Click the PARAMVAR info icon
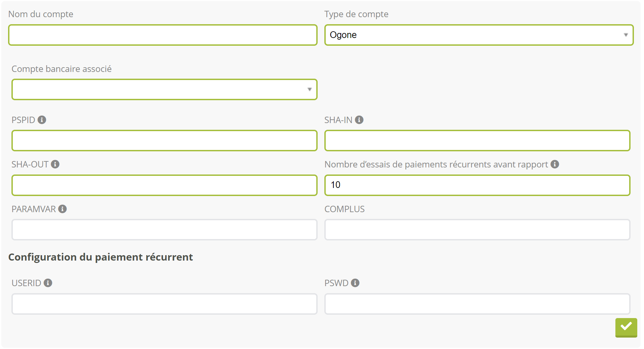The width and height of the screenshot is (644, 349). 62,209
